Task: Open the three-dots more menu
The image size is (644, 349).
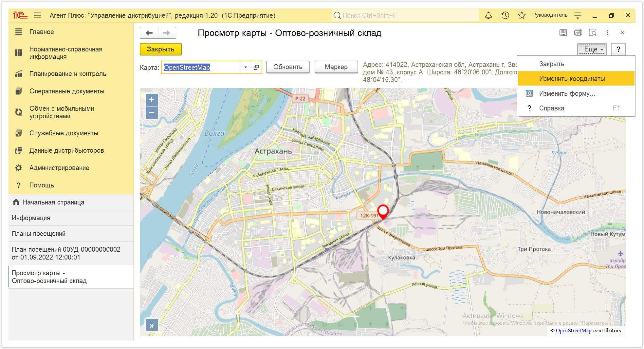Action: pyautogui.click(x=607, y=32)
